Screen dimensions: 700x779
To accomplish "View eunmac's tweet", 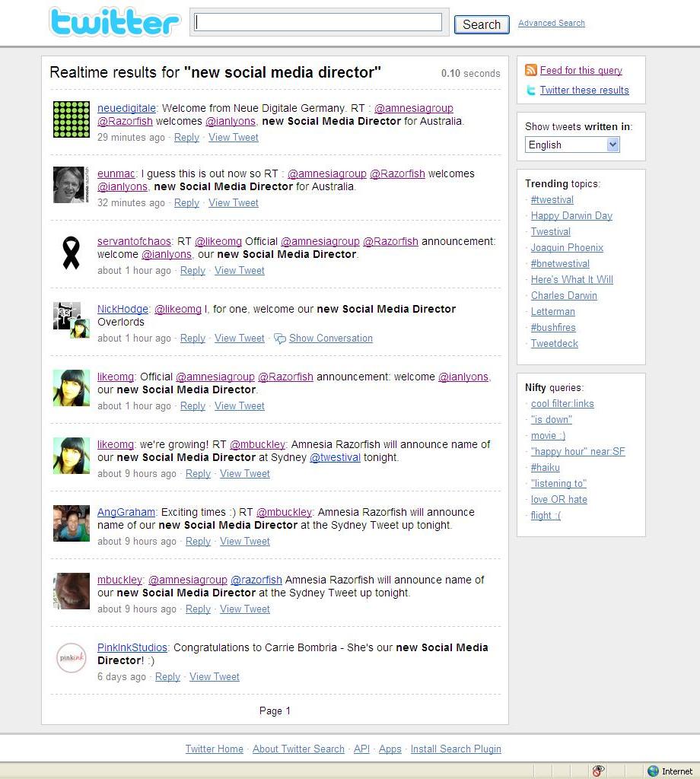I will point(233,203).
